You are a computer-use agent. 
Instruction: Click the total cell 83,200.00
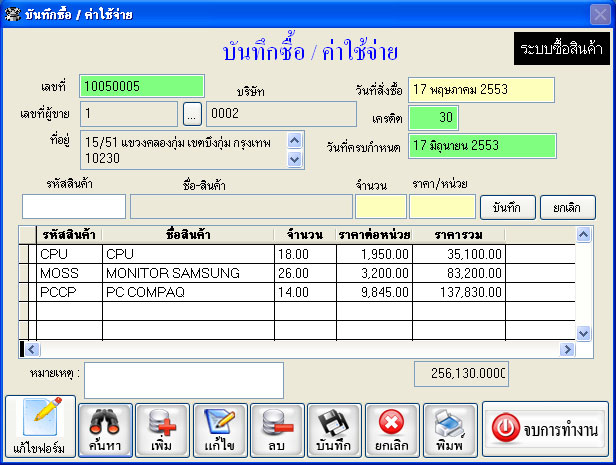459,273
